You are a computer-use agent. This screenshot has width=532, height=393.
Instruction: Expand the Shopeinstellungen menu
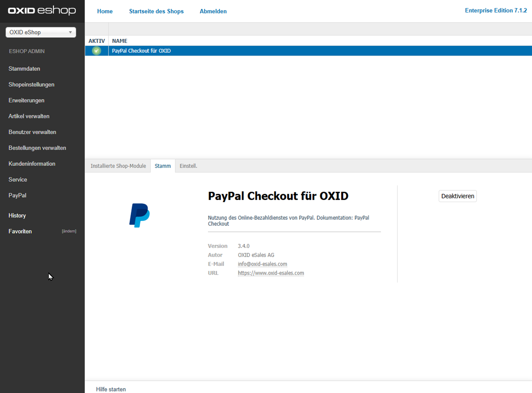pos(31,85)
